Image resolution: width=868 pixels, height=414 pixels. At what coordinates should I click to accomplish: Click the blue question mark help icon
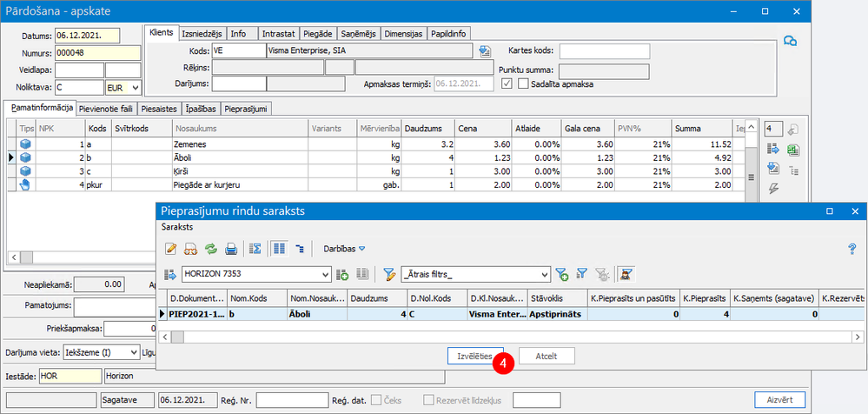pyautogui.click(x=851, y=249)
